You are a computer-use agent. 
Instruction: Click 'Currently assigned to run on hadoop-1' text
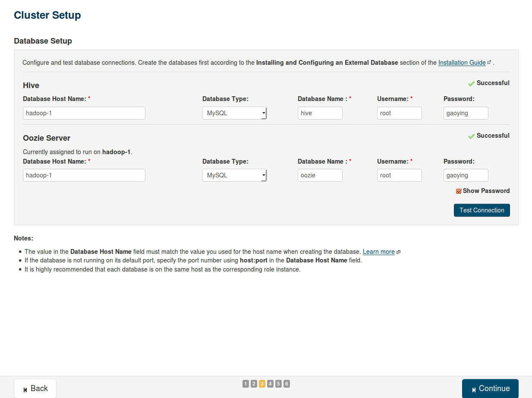pyautogui.click(x=78, y=152)
